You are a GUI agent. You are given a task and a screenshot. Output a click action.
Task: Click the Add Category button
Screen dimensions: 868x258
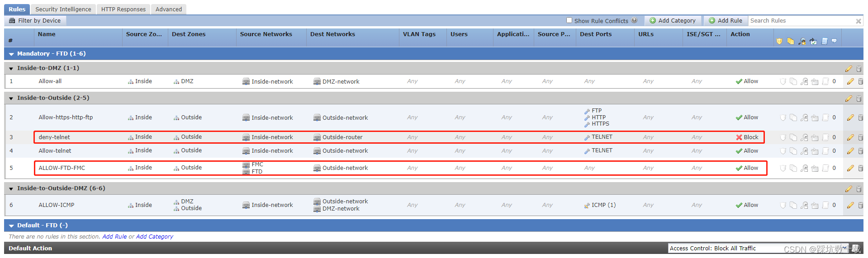[x=673, y=21]
